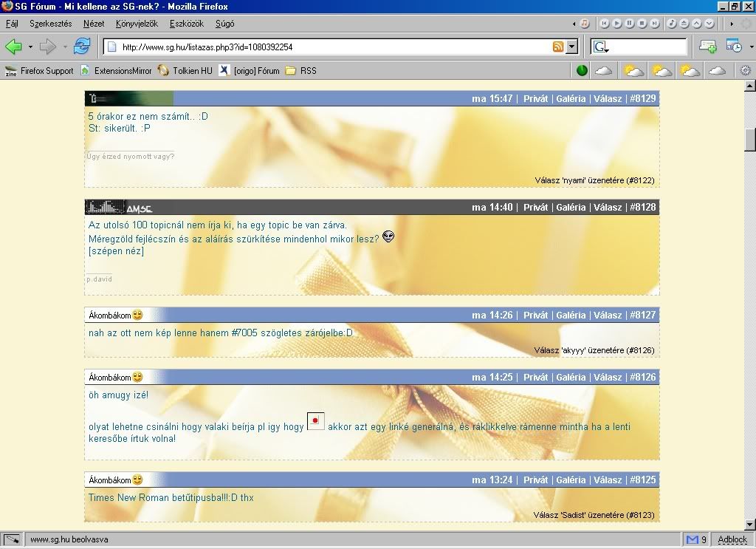Click the Ákombákom username on post #8127
This screenshot has width=756, height=549.
[110, 315]
